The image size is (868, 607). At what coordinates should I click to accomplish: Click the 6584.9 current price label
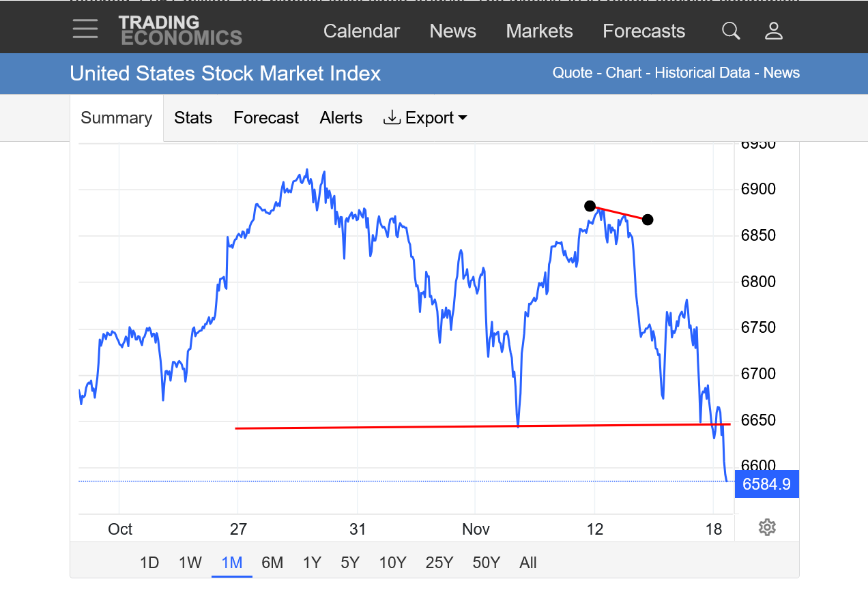click(766, 484)
